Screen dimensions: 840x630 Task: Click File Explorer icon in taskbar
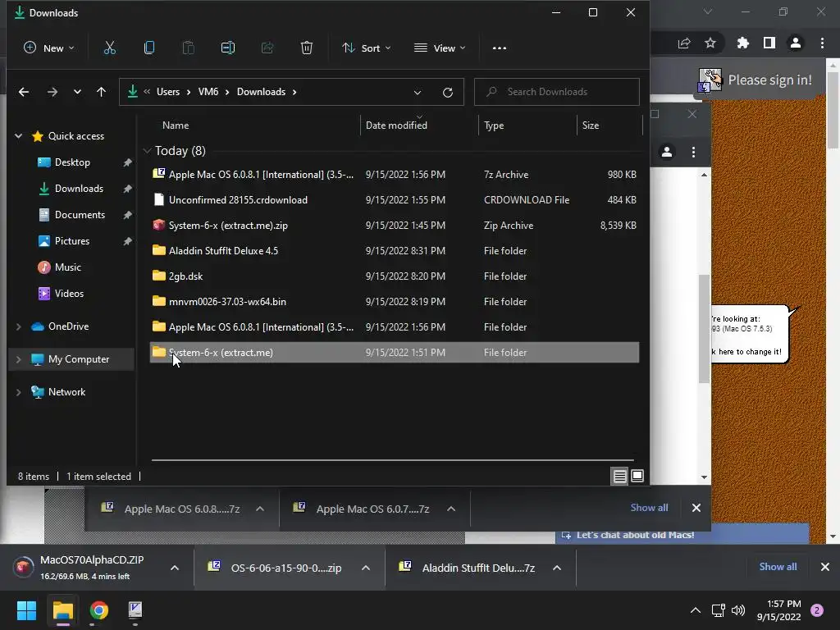(x=62, y=610)
